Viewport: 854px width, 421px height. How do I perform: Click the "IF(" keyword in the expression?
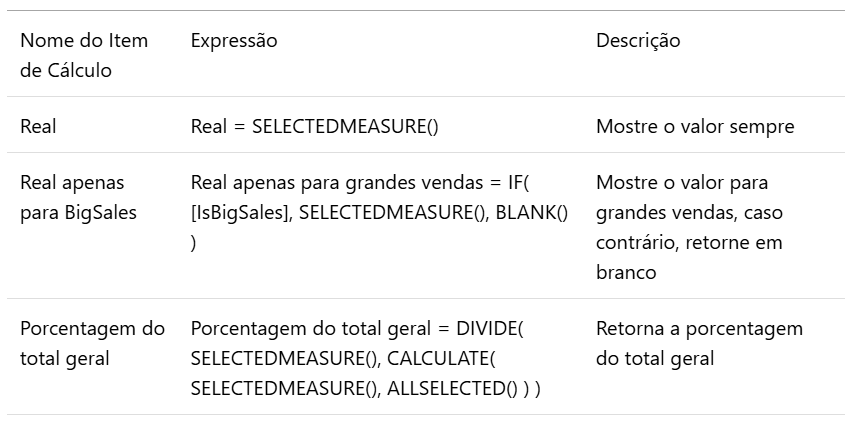click(x=518, y=182)
